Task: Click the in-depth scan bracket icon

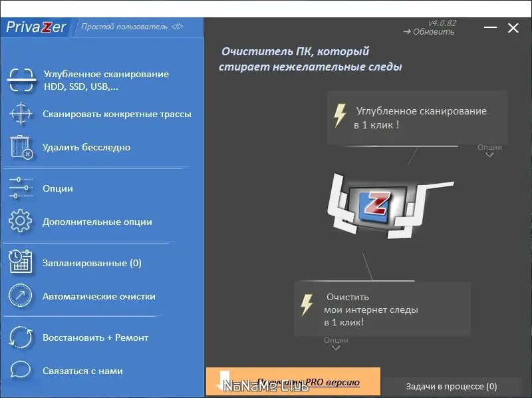Action: click(21, 80)
